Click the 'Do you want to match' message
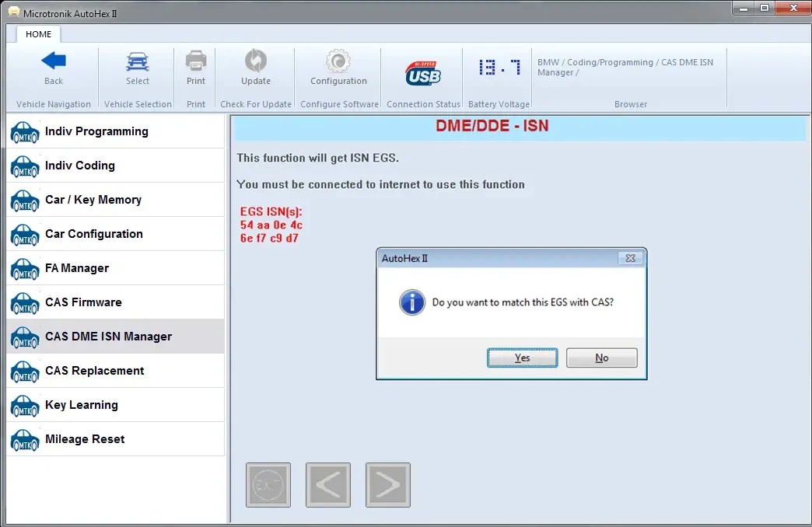The width and height of the screenshot is (812, 527). coord(523,302)
